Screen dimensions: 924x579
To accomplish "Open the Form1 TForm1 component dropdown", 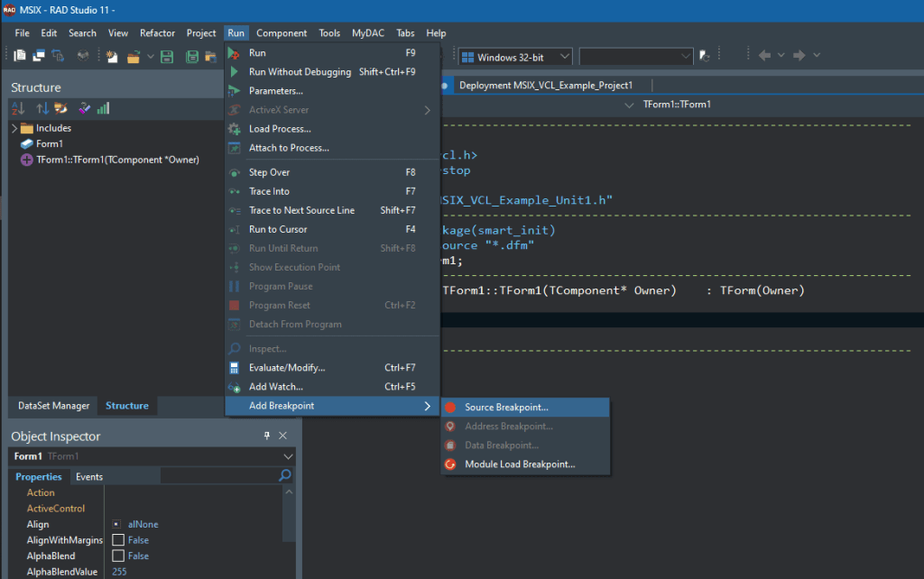I will point(288,456).
